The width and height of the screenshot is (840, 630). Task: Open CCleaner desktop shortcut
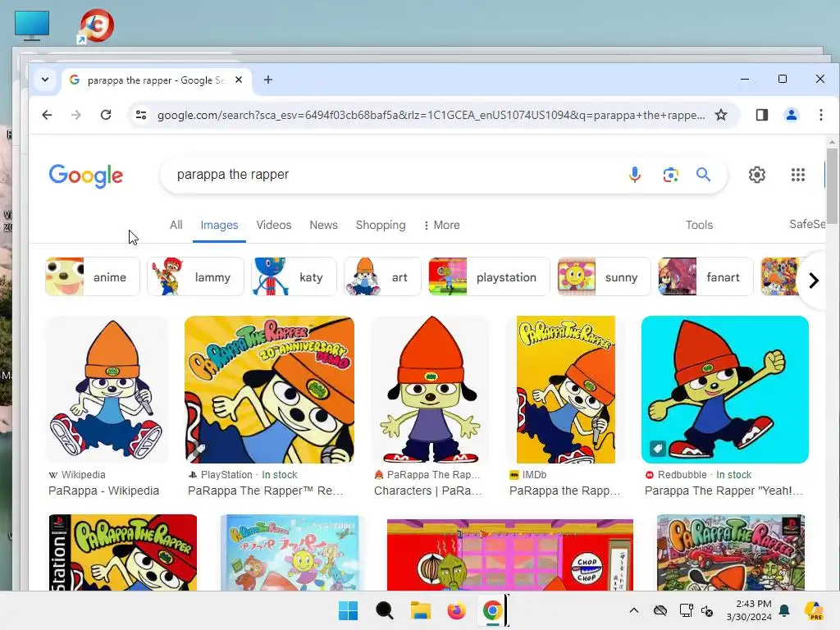[x=97, y=25]
